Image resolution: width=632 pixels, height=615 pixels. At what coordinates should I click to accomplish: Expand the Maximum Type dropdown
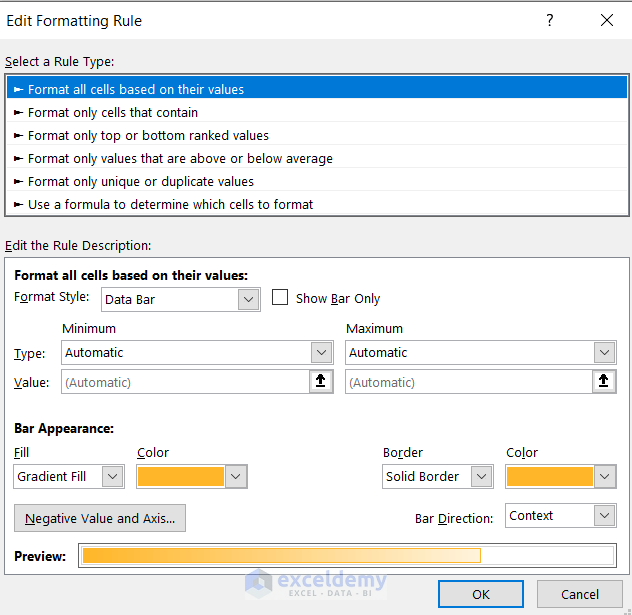pos(604,353)
